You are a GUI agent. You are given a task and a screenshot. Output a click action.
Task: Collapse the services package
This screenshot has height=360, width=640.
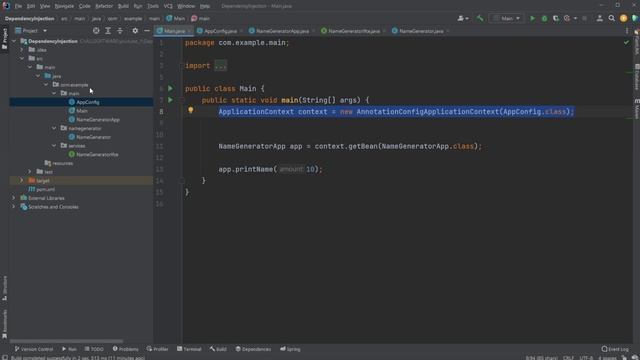[x=54, y=145]
